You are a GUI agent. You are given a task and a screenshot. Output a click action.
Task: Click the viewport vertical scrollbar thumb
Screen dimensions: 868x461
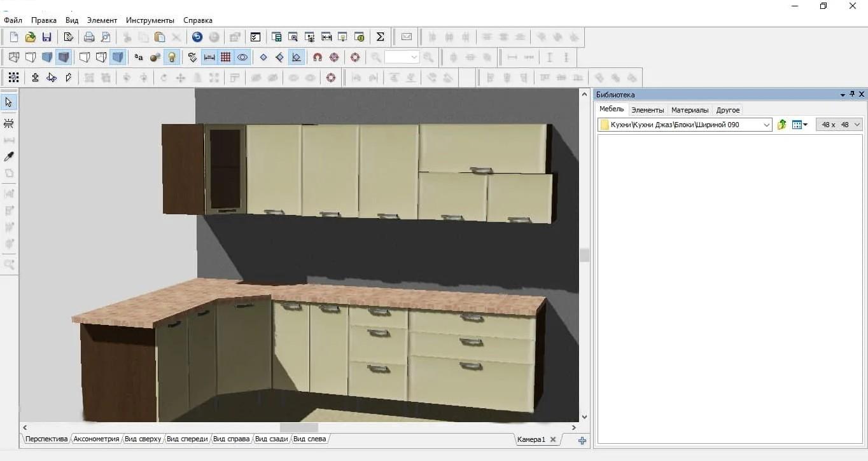(x=585, y=255)
